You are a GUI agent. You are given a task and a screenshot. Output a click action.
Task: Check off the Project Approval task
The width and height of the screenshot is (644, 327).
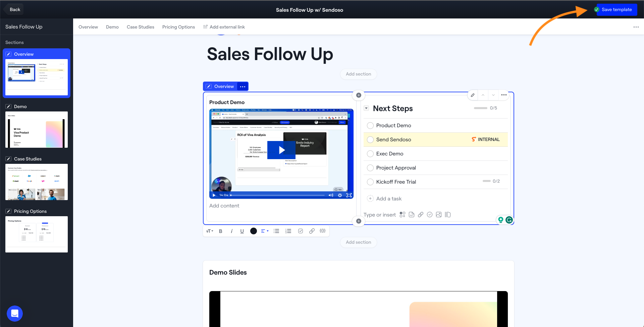(x=370, y=168)
